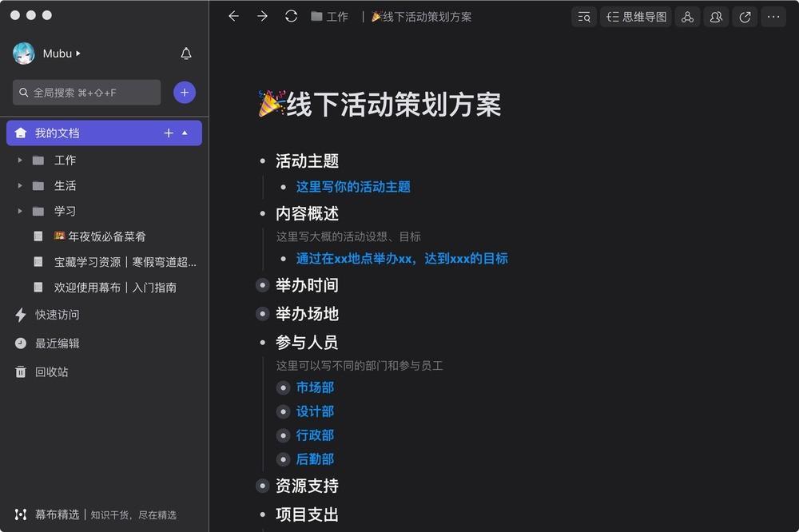Click the note 这里写大概的活动设想、目标

348,236
